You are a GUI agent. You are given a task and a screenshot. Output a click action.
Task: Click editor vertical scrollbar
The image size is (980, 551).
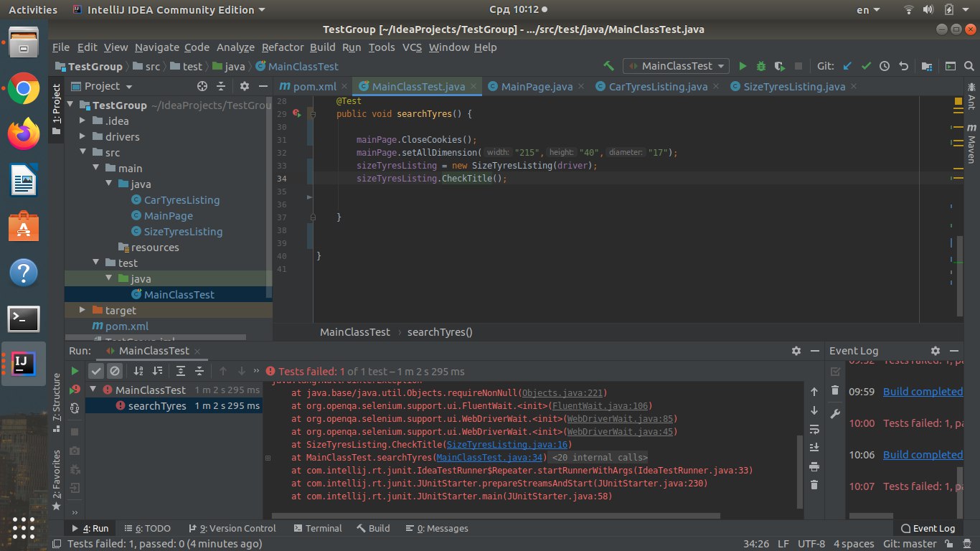pyautogui.click(x=961, y=276)
